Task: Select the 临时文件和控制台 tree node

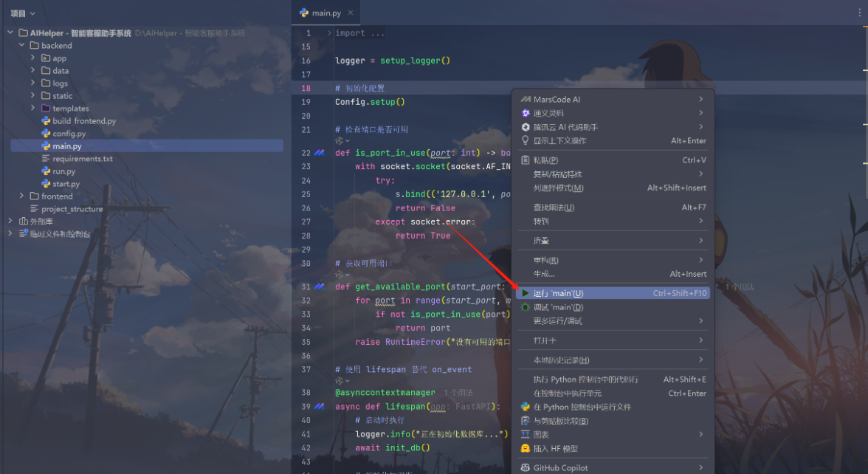Action: [x=60, y=233]
